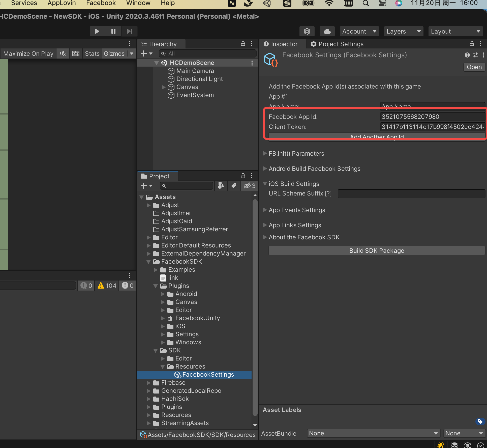Click Search by Type icon in Project
Screen dimensions: 487x448
click(221, 186)
